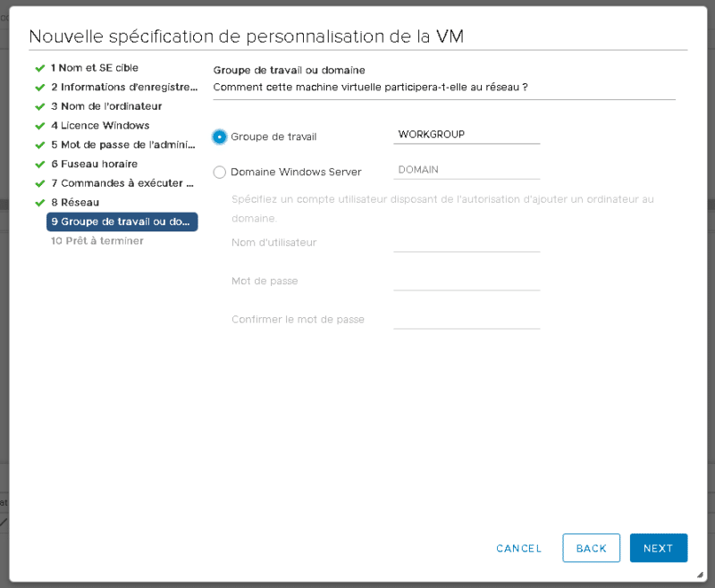Screen dimensions: 715x588
Task: Go to step 1 Nom et SE cible
Action: [94, 68]
